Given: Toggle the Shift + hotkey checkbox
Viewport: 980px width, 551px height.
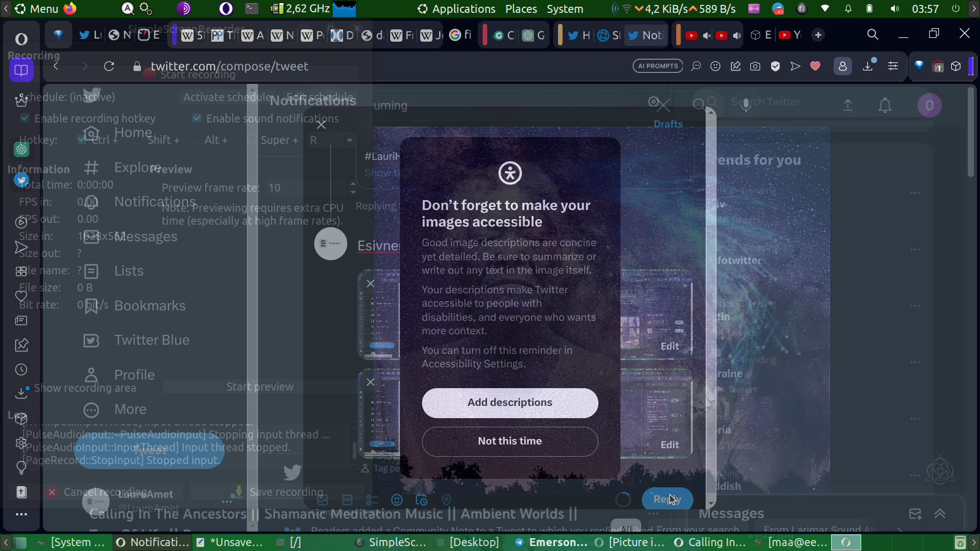Looking at the screenshot, I should 138,140.
